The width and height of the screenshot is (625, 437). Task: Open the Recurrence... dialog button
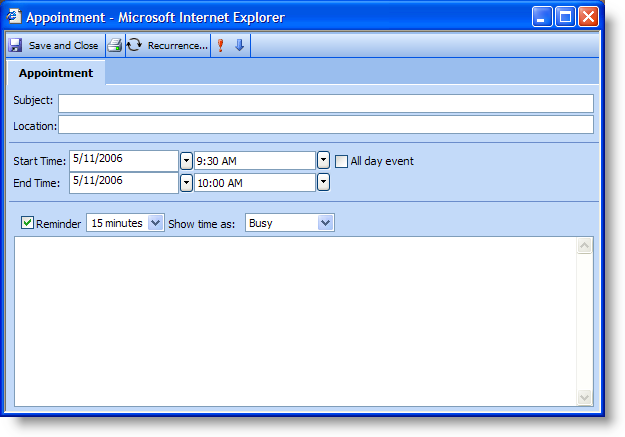coord(178,46)
